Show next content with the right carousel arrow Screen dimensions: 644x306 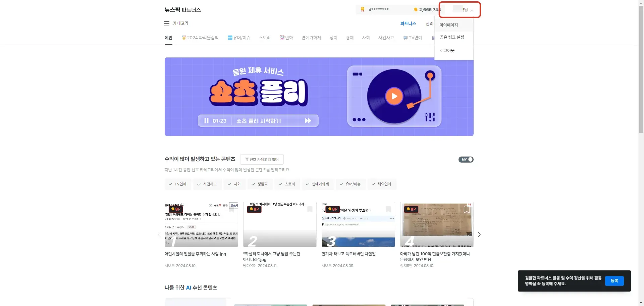[479, 234]
